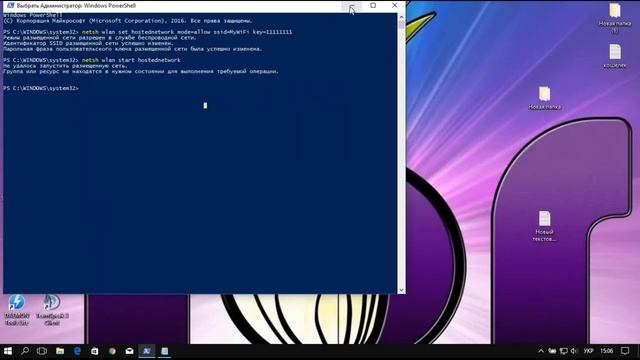The height and width of the screenshot is (360, 640).
Task: Launch Chrome from the taskbar
Action: click(112, 351)
